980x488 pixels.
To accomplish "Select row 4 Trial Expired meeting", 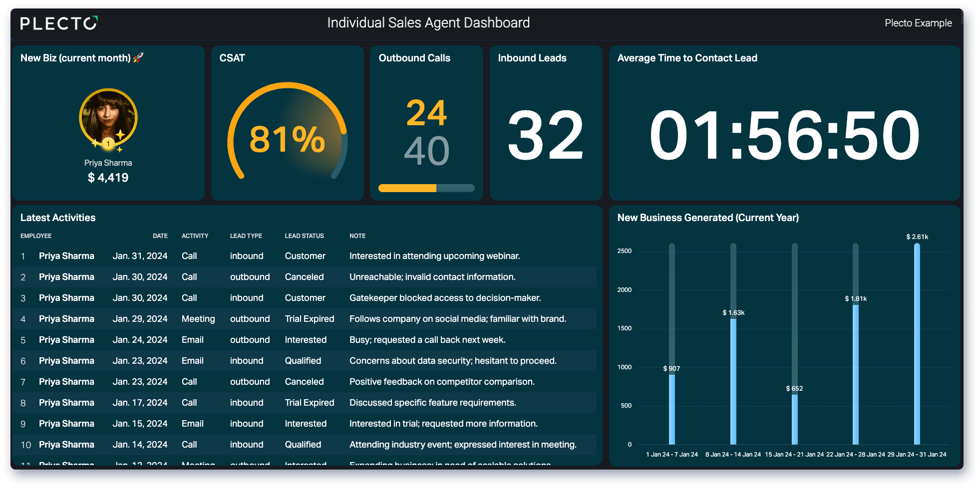I will [305, 319].
